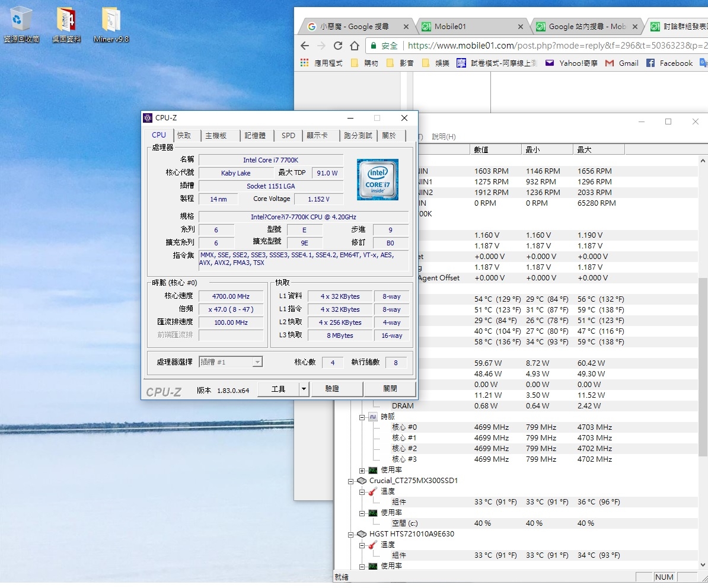Open the 主機板 tab in CPU-Z
This screenshot has height=588, width=708.
pyautogui.click(x=216, y=135)
